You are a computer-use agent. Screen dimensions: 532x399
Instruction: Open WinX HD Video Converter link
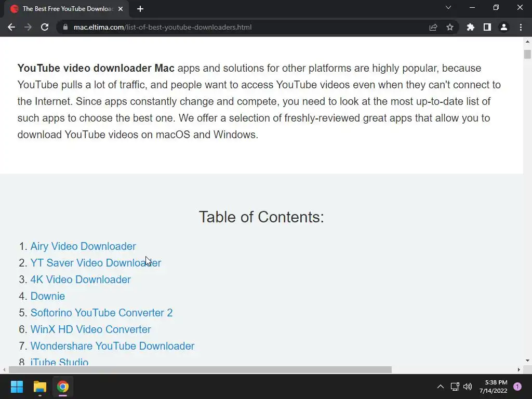click(90, 329)
